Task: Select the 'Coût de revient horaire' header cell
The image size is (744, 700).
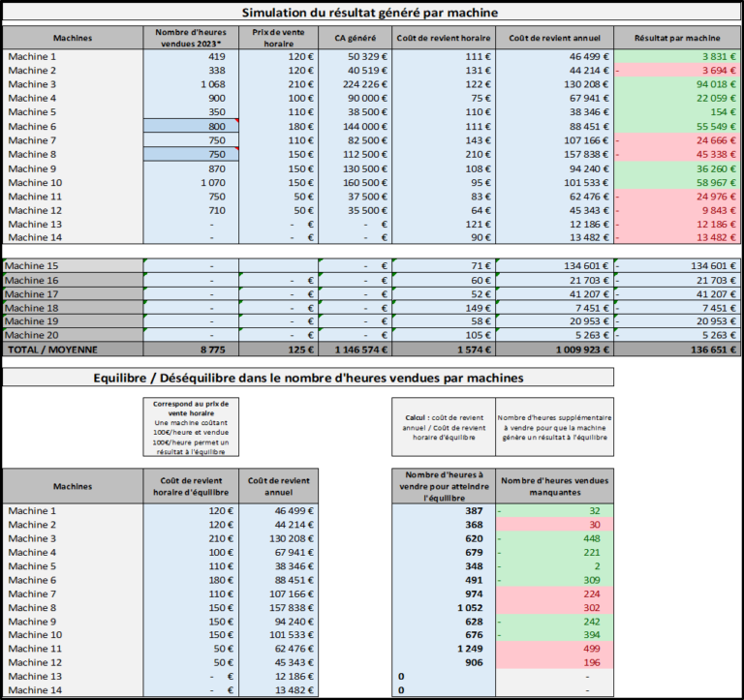Action: click(444, 38)
